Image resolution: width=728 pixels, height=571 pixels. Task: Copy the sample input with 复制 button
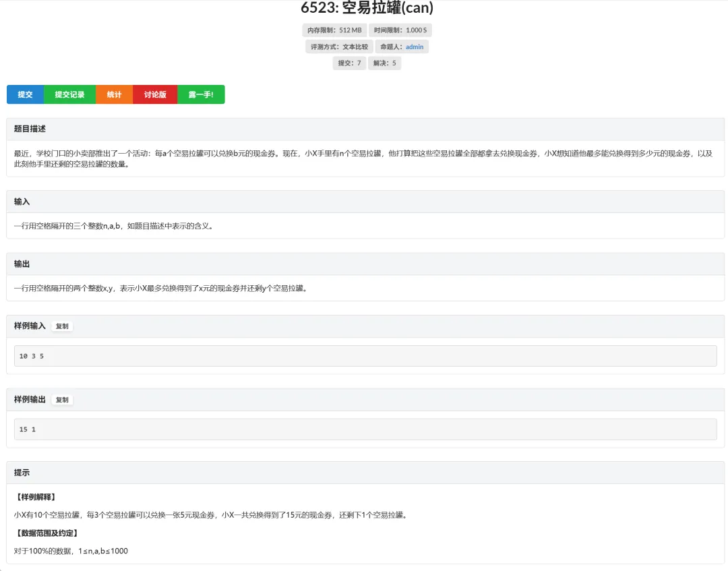coord(61,326)
